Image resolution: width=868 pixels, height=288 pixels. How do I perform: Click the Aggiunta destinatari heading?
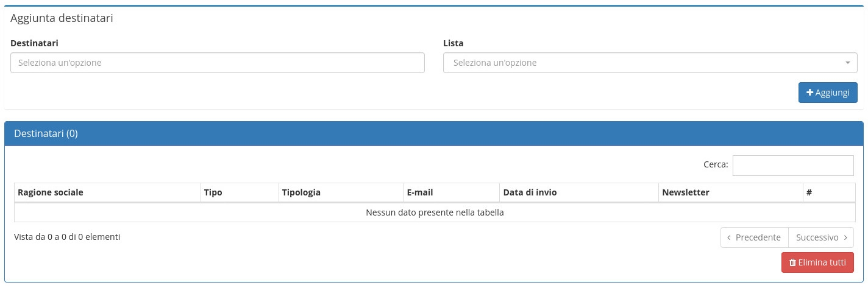[62, 18]
